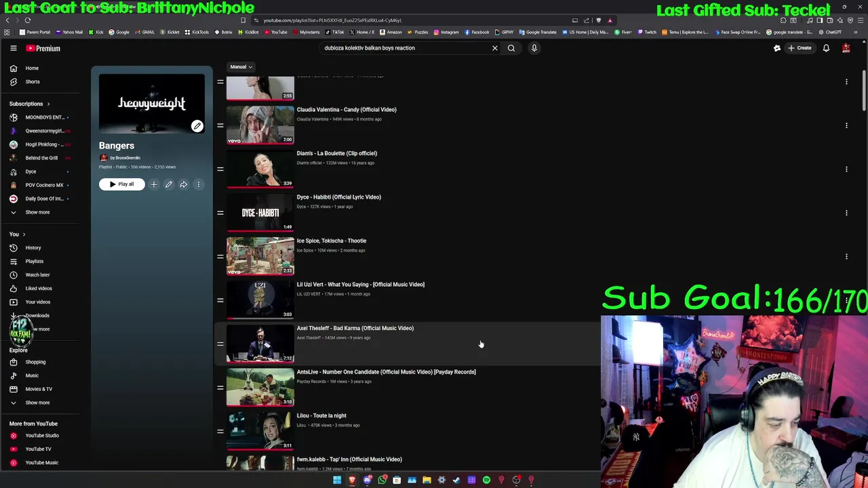
Task: Open the account avatar menu
Action: pos(846,48)
